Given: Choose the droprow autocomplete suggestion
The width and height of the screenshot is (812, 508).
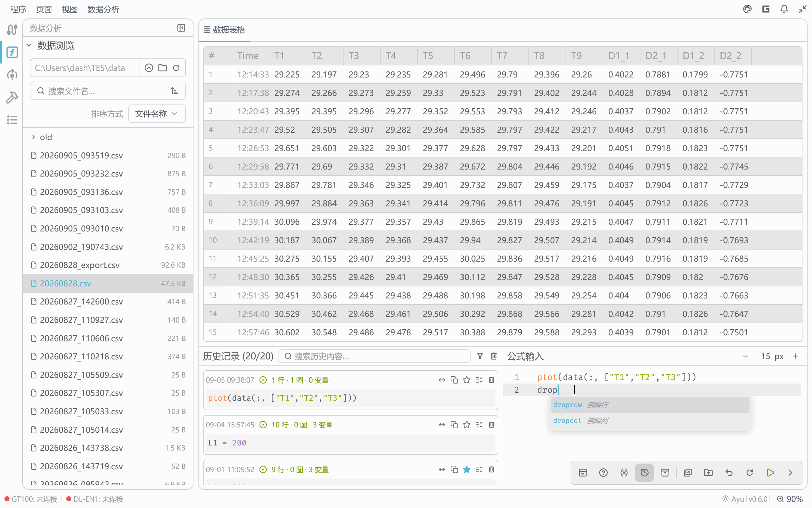Looking at the screenshot, I should (x=650, y=405).
